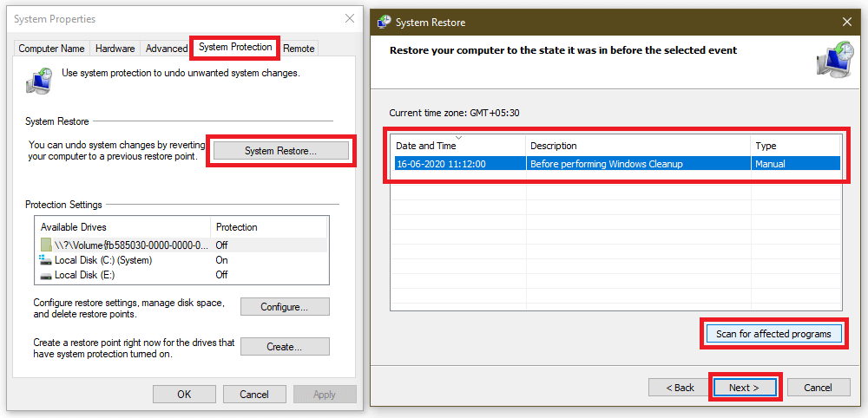Switch to the Remote tab
868x418 pixels.
pyautogui.click(x=299, y=49)
